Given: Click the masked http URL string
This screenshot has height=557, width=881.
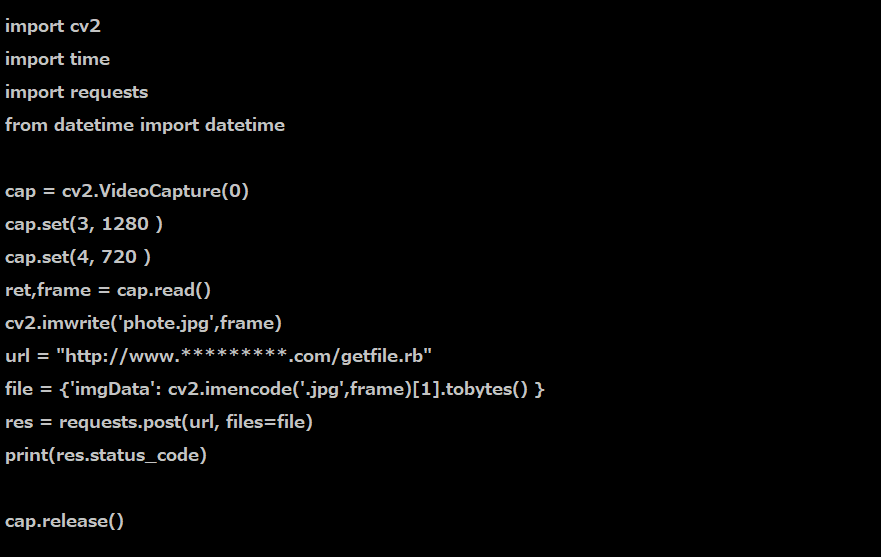Looking at the screenshot, I should click(x=246, y=356).
